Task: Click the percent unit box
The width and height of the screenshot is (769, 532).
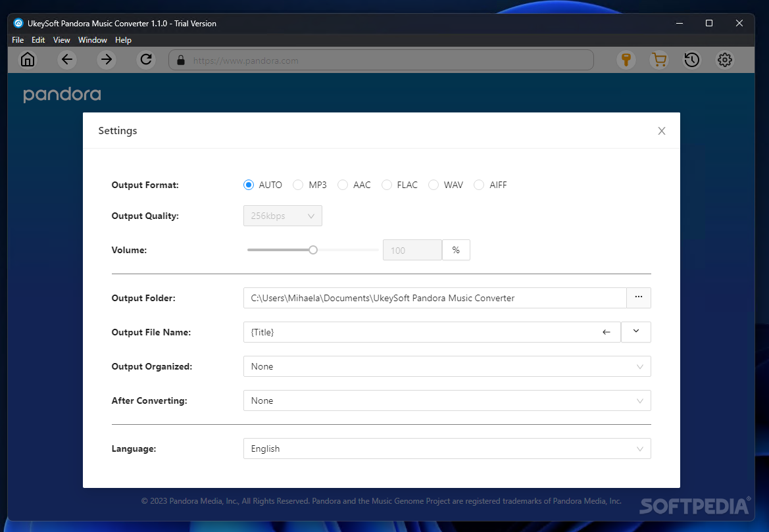Action: pyautogui.click(x=456, y=250)
